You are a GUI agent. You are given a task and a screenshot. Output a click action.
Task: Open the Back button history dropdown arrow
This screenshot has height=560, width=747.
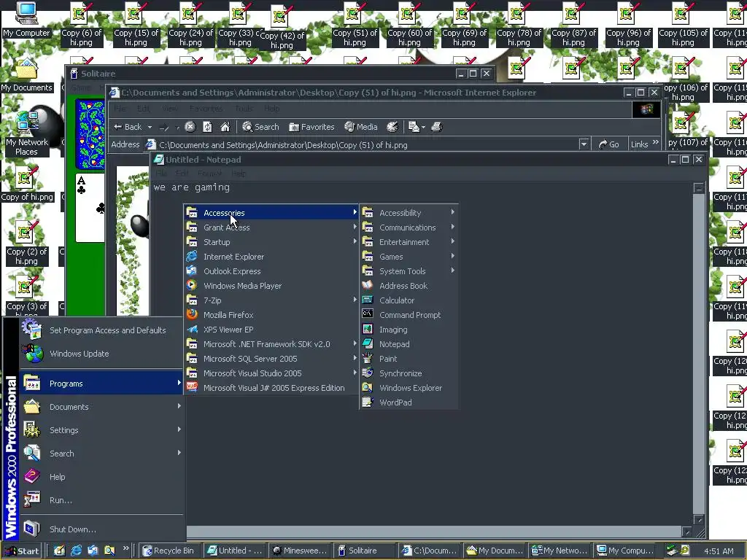(x=150, y=127)
